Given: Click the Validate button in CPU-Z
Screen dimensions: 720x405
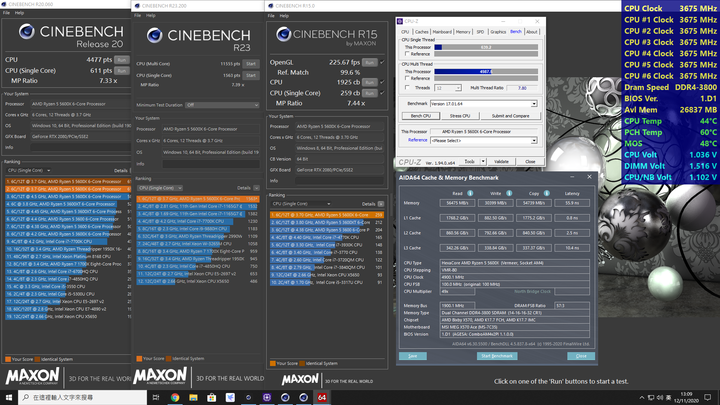Looking at the screenshot, I should coord(501,162).
